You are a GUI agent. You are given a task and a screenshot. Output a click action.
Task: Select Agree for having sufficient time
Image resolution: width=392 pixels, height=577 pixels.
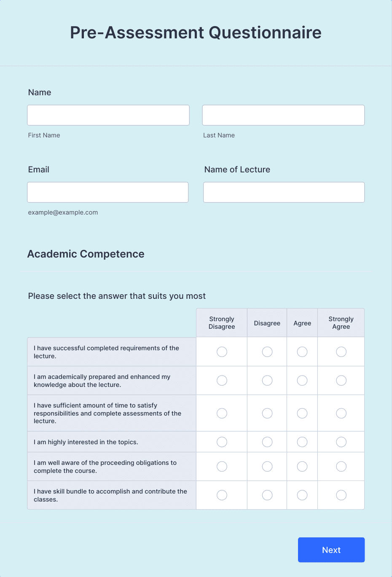coord(302,413)
